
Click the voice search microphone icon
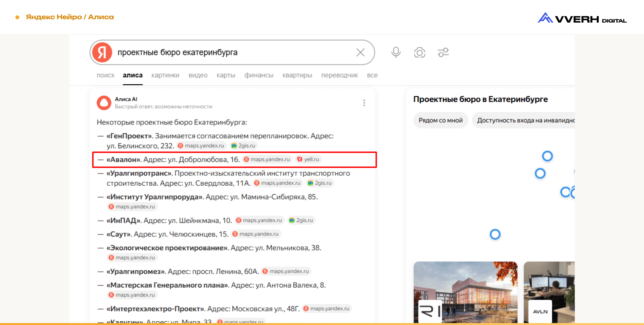pos(396,52)
